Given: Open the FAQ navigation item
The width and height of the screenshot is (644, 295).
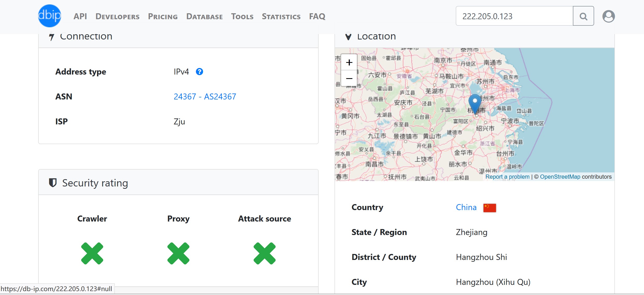Looking at the screenshot, I should (317, 16).
